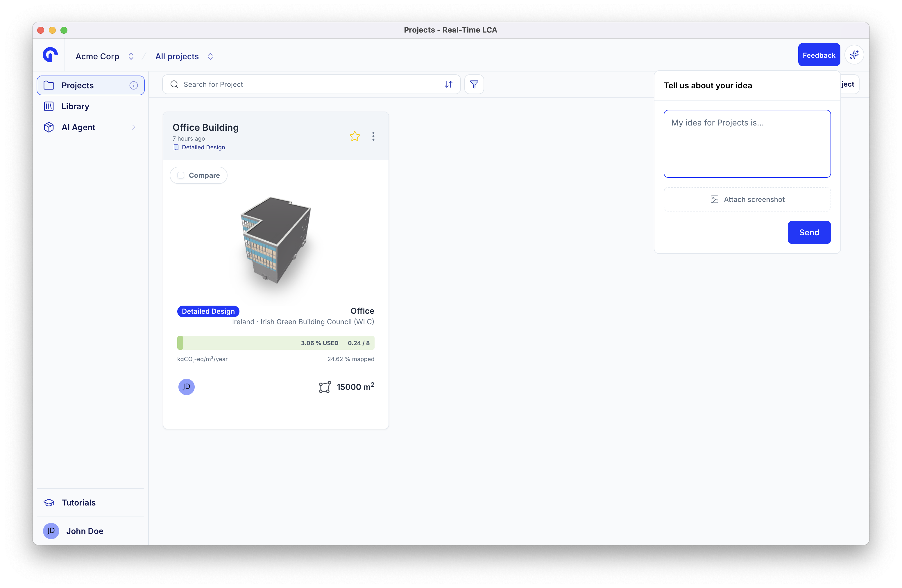Open John Doe user profile

click(x=91, y=531)
